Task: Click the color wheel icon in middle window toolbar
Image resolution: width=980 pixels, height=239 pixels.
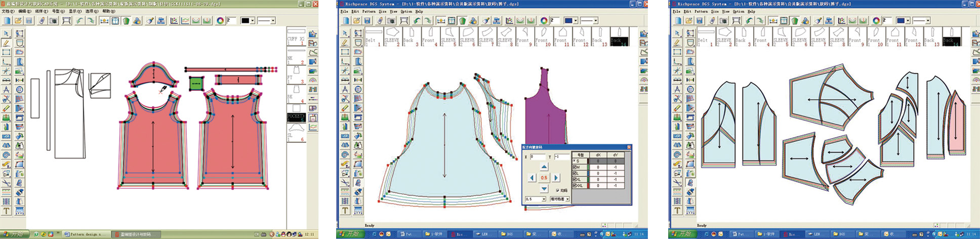Action: pyautogui.click(x=544, y=21)
